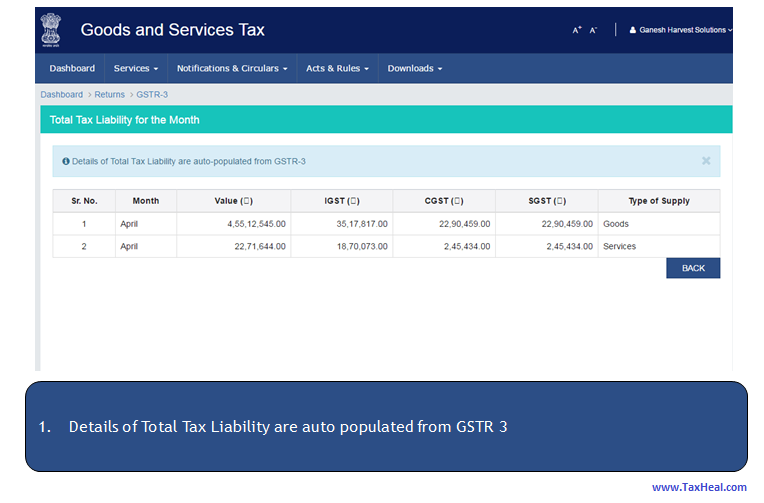
Task: Open the Acts & Rules menu
Action: [x=337, y=68]
